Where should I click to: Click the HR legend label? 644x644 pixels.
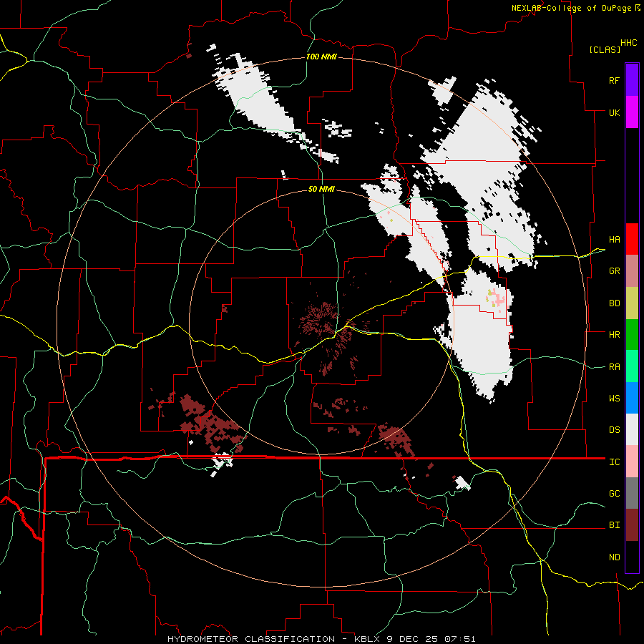614,335
